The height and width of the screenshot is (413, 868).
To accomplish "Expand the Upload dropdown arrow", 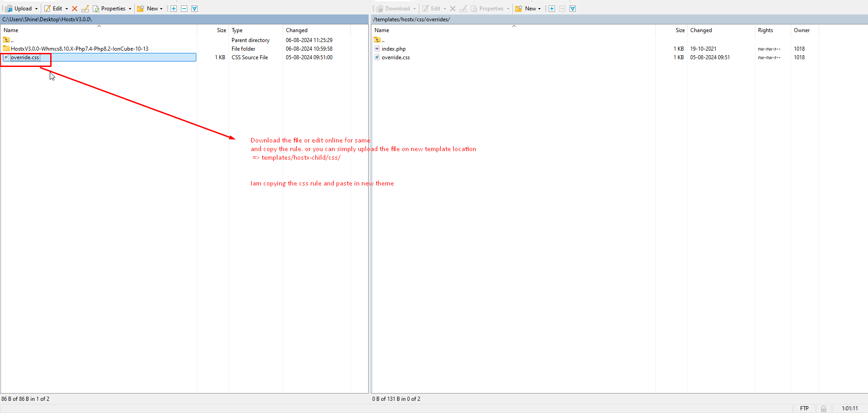I will click(x=37, y=9).
